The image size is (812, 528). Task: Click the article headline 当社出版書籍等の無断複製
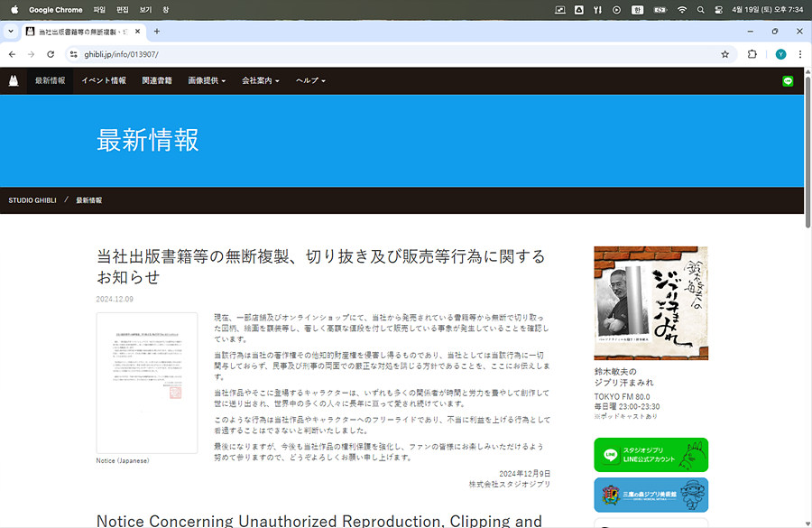pos(321,267)
